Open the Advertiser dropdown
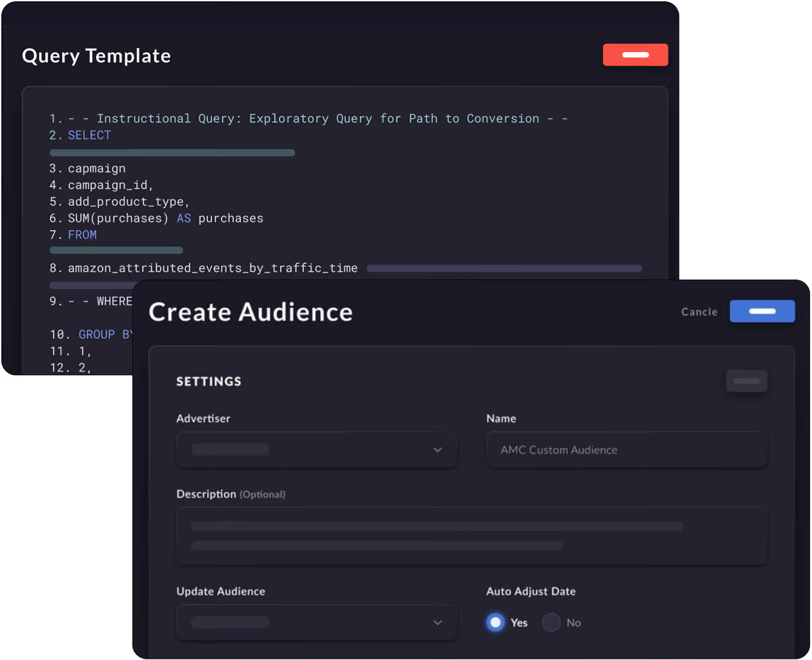 [317, 449]
